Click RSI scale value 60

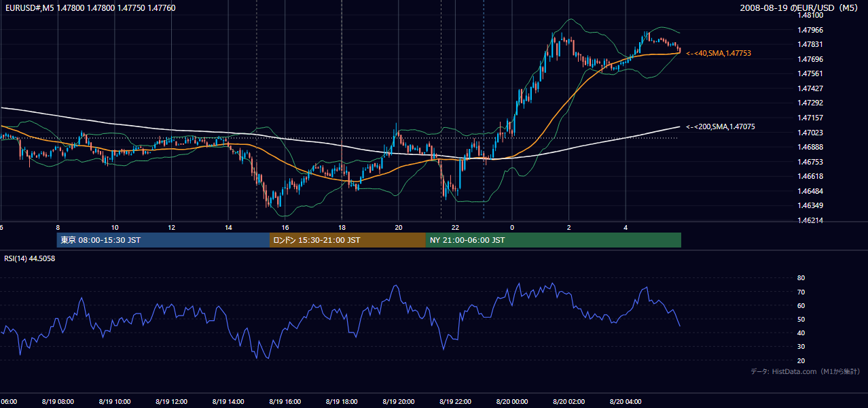(801, 305)
